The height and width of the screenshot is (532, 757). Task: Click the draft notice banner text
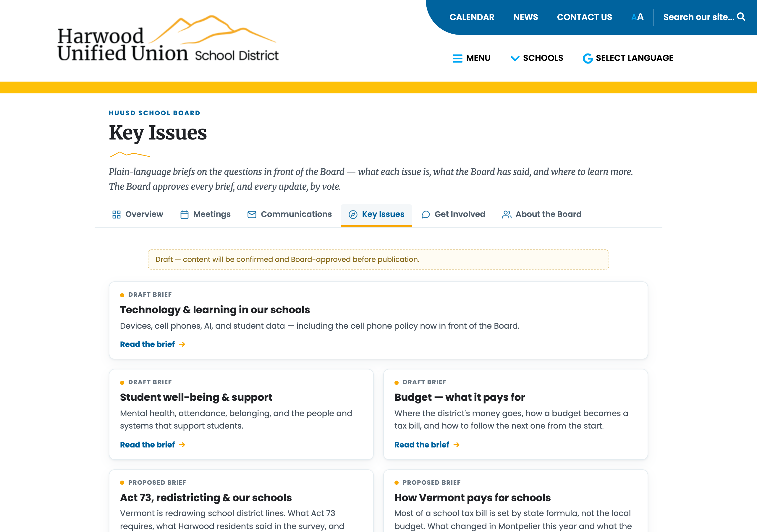(x=287, y=259)
